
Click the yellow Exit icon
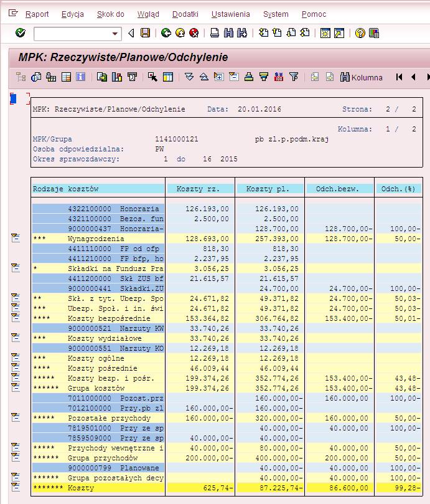click(x=180, y=33)
